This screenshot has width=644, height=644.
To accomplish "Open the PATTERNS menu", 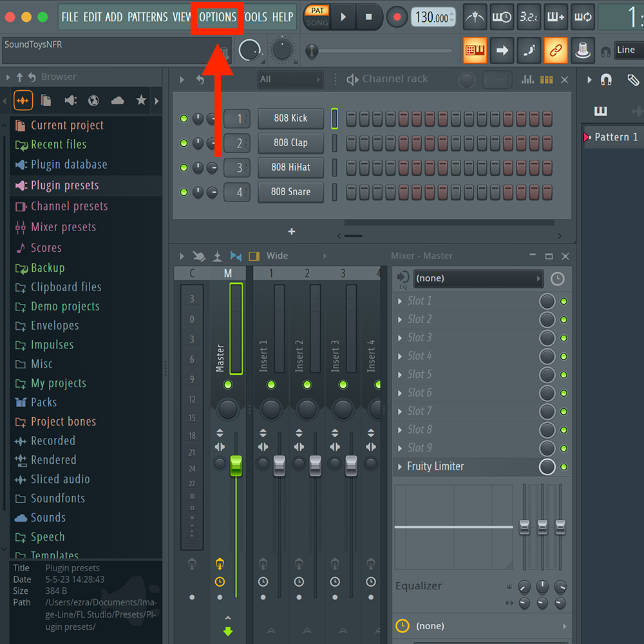I will pos(147,17).
